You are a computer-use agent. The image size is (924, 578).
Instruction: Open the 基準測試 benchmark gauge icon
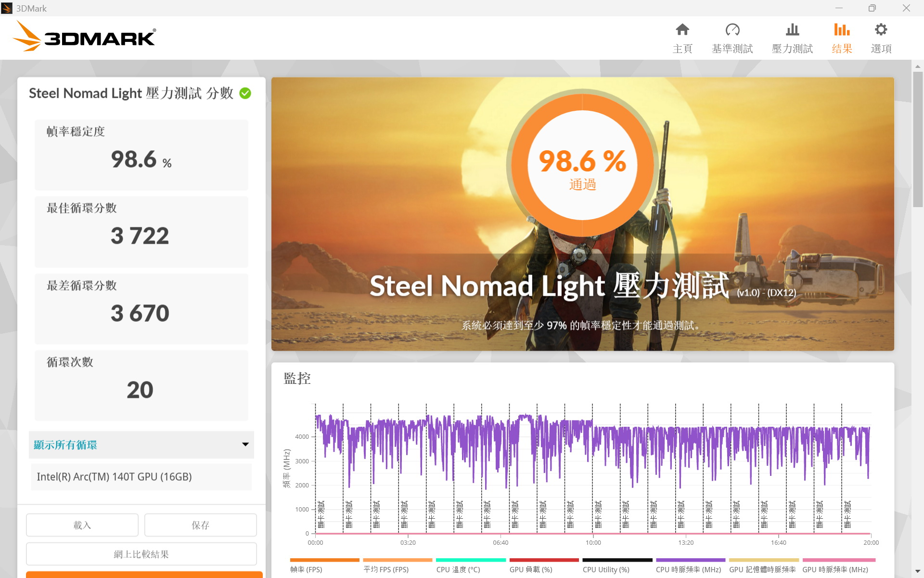[732, 30]
